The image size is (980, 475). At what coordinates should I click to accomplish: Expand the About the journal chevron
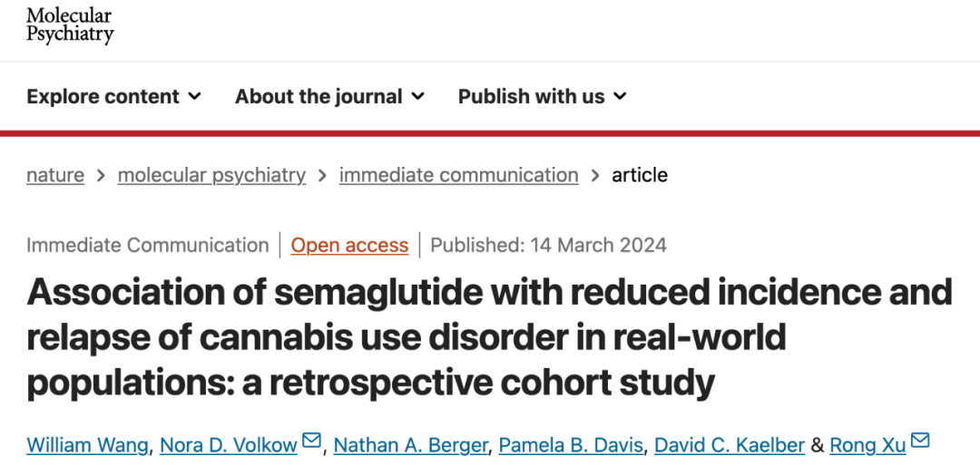pyautogui.click(x=417, y=96)
